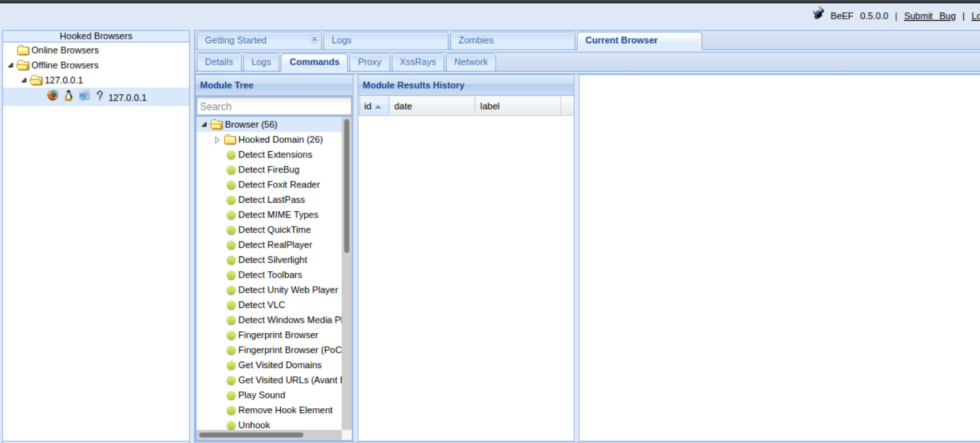Click the green dot beside Detect VLC
The width and height of the screenshot is (980, 443).
231,305
